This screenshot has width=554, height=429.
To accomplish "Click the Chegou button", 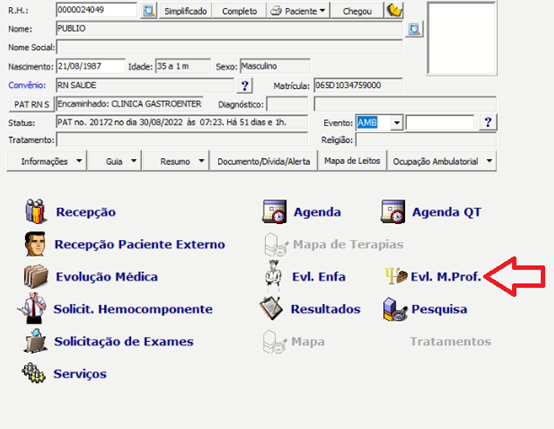I will click(x=357, y=11).
